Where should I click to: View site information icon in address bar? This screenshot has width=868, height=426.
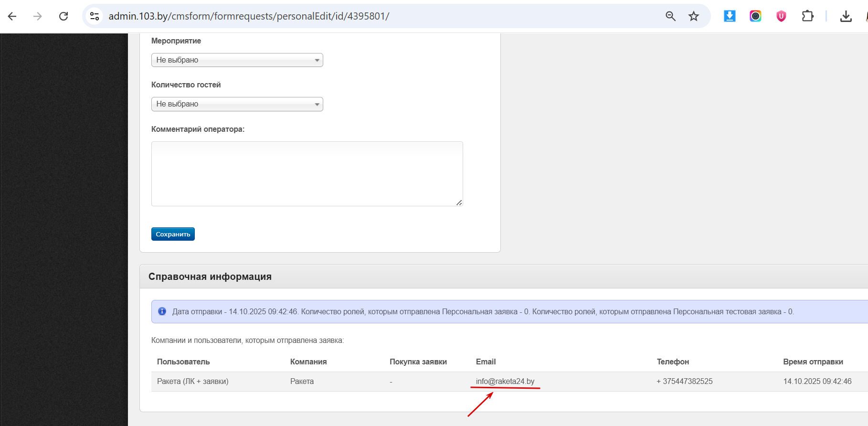(x=95, y=16)
